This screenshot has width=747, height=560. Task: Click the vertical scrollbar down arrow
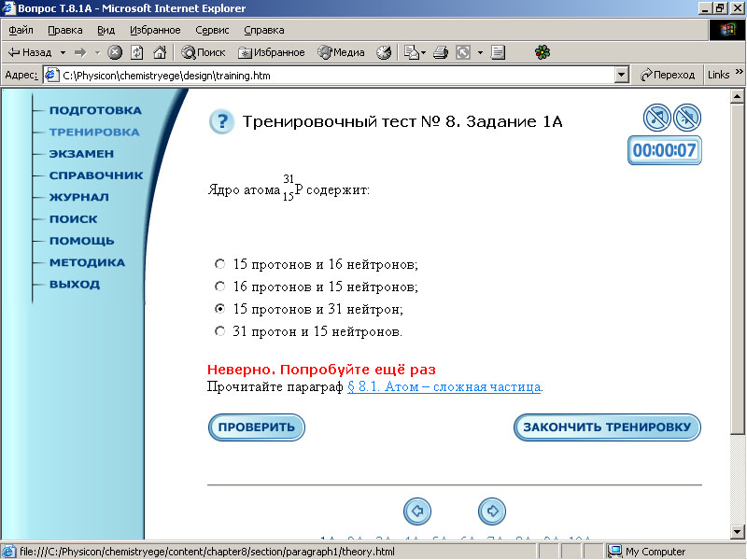pos(737,531)
